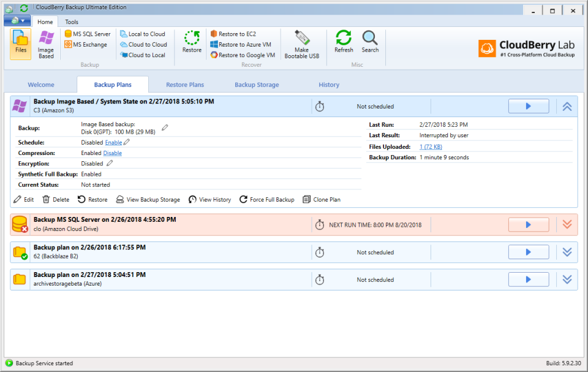588x372 pixels.
Task: Edit the Image Based backup disk selection
Action: pos(165,127)
